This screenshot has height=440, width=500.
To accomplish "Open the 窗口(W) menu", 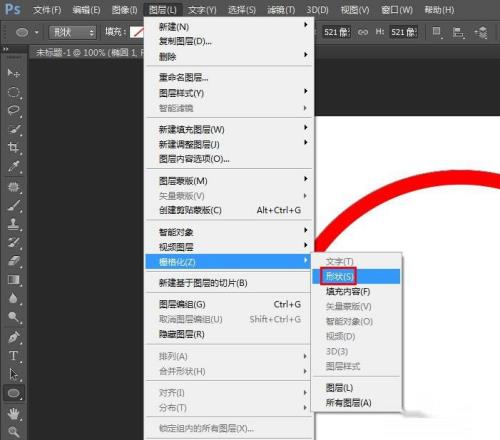I will point(397,10).
